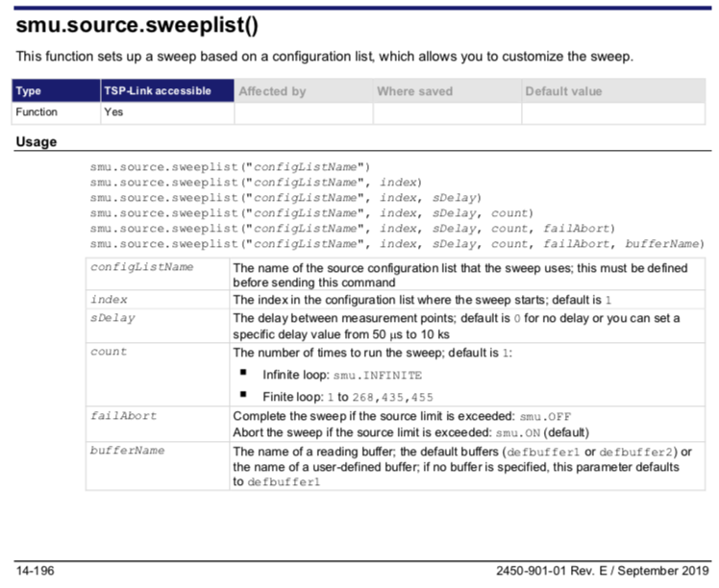The image size is (719, 588).
Task: Click the footer '2450-901-01 Rev. E / September 2019'
Action: [x=603, y=571]
